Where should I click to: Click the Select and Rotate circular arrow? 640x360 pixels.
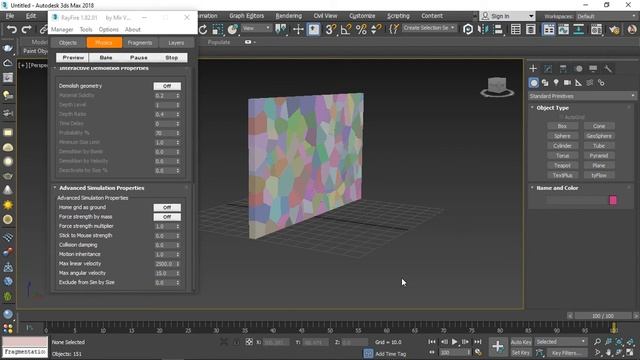[x=203, y=29]
